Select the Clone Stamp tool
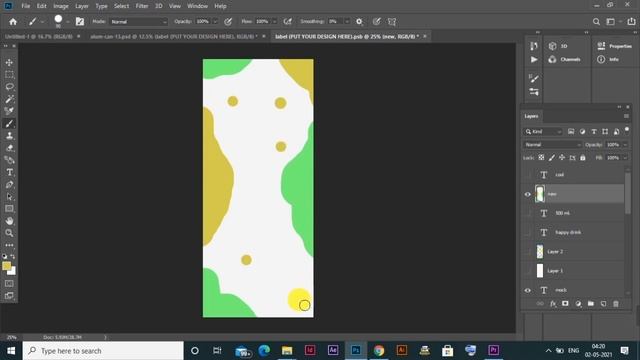 9,136
